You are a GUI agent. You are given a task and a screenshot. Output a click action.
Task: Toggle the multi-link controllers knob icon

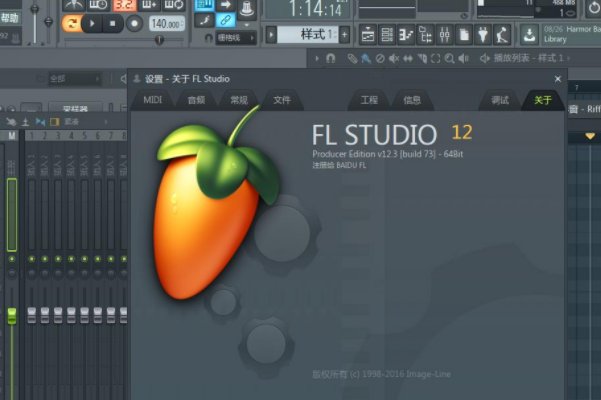247,9
